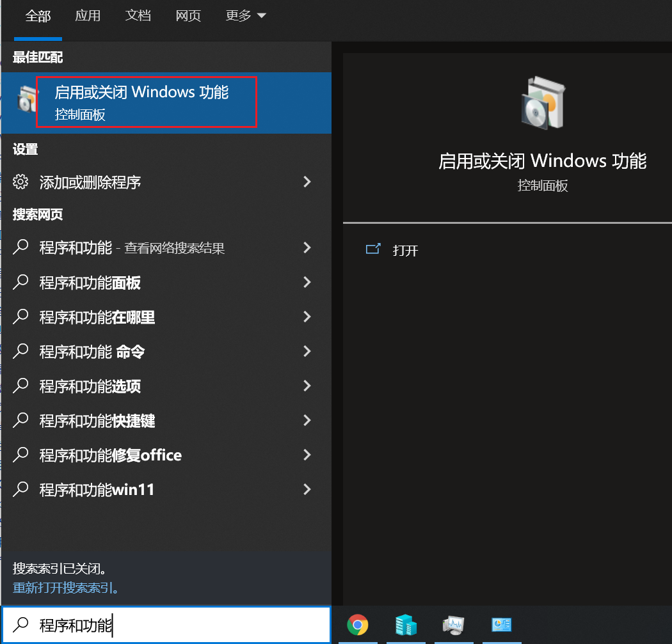Expand the 更多 filter dropdown

pyautogui.click(x=246, y=16)
